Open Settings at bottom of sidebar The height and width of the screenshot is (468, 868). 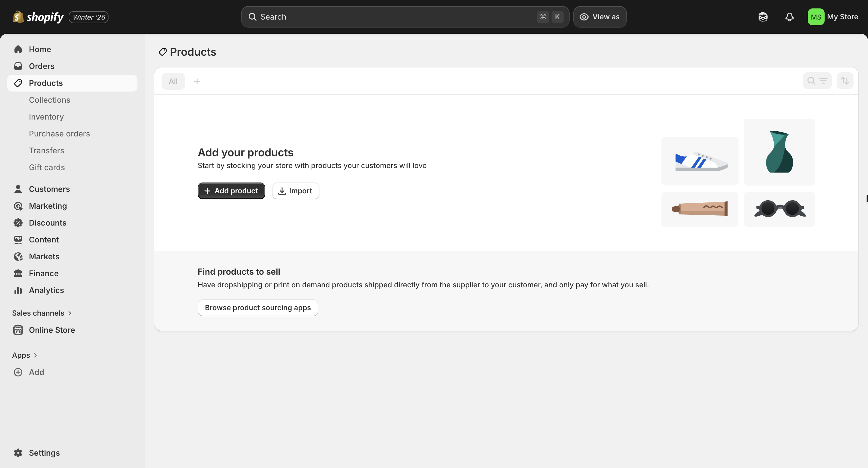pyautogui.click(x=44, y=453)
